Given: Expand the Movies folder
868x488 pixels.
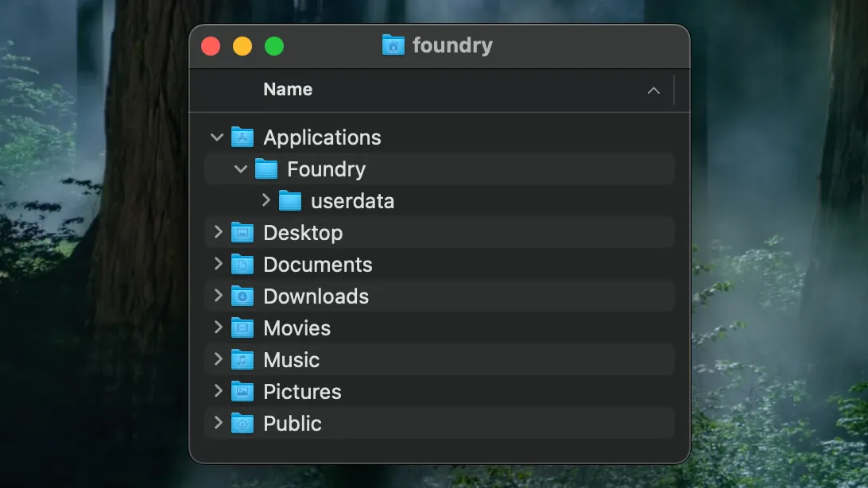Looking at the screenshot, I should (x=218, y=327).
